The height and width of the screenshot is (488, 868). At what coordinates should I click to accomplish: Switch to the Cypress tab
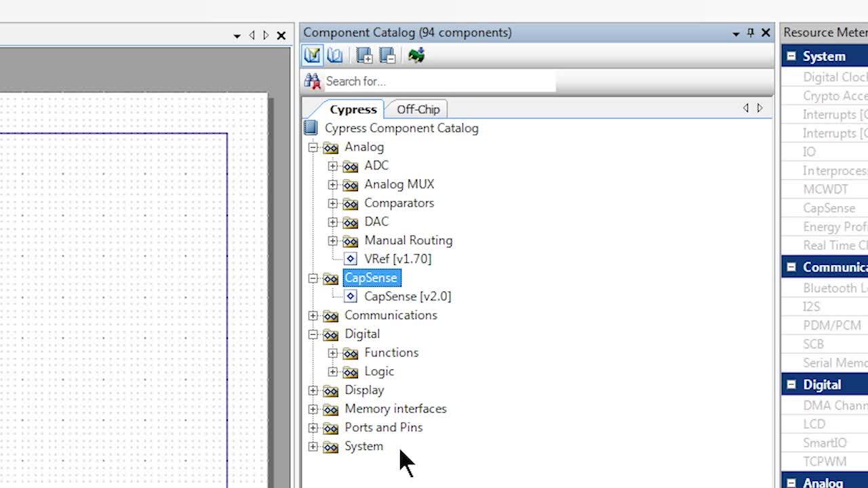tap(353, 109)
